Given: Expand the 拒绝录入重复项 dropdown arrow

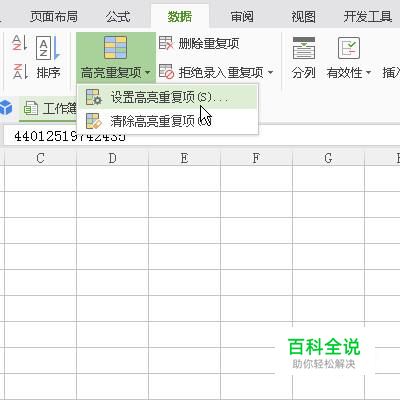Looking at the screenshot, I should tap(270, 72).
